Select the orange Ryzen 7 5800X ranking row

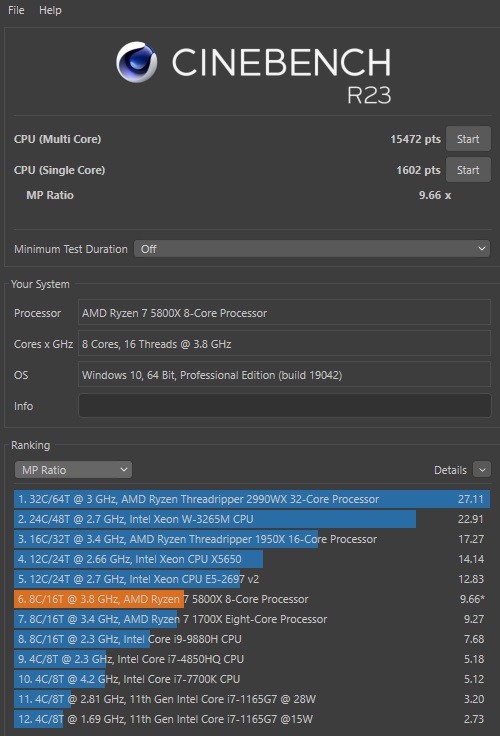(252, 599)
